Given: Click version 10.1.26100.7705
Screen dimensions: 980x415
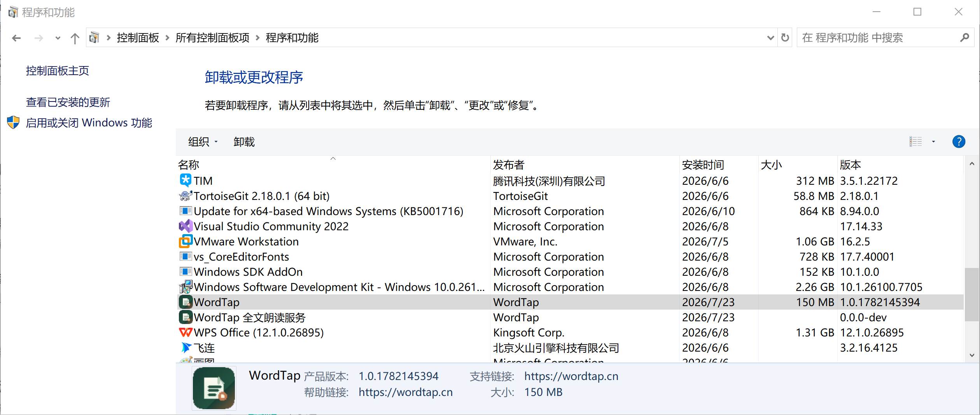Looking at the screenshot, I should click(x=881, y=287).
